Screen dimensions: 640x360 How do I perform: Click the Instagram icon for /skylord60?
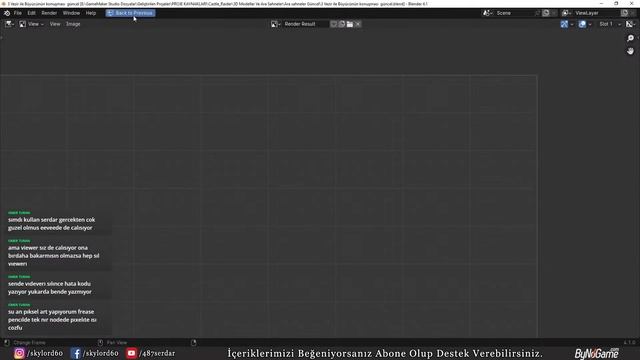tap(19, 353)
